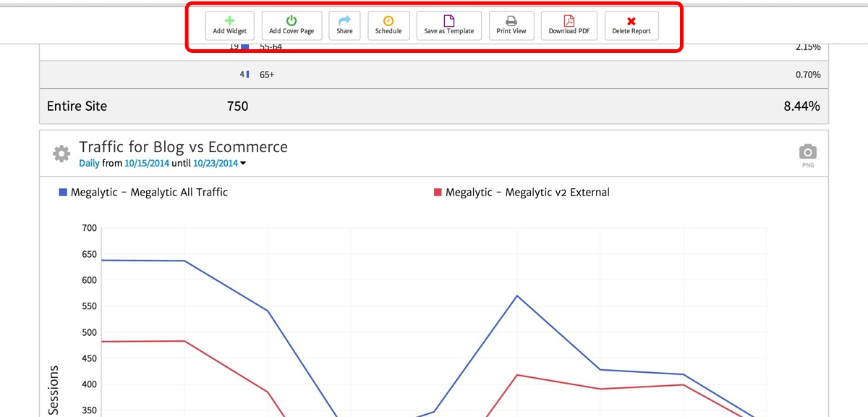Select the Add Cover Page icon
868x417 pixels.
click(292, 20)
